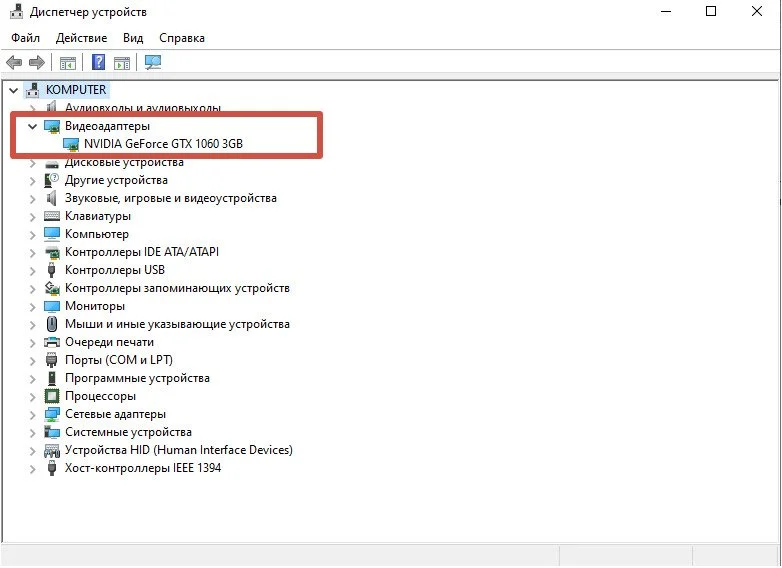Click the Клавиатуры keyboard icon

(x=52, y=216)
